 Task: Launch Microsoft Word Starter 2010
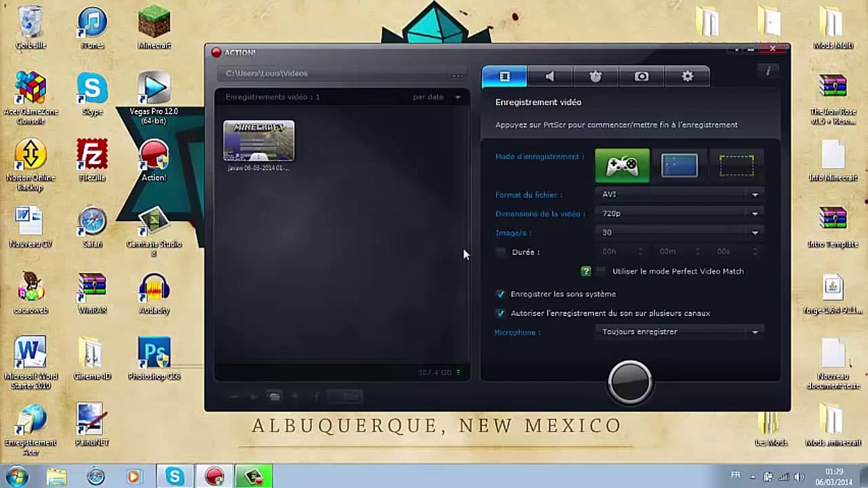coord(31,364)
